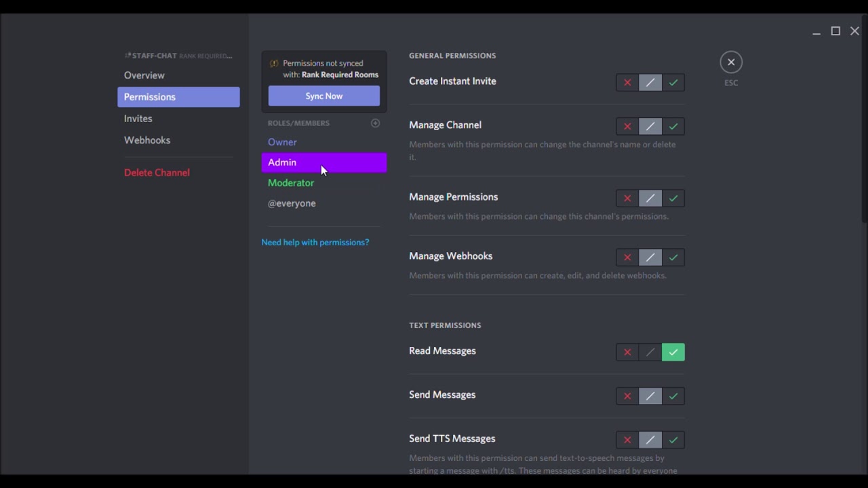Click the permissions not synced warning icon
Image resolution: width=868 pixels, height=488 pixels.
[274, 64]
